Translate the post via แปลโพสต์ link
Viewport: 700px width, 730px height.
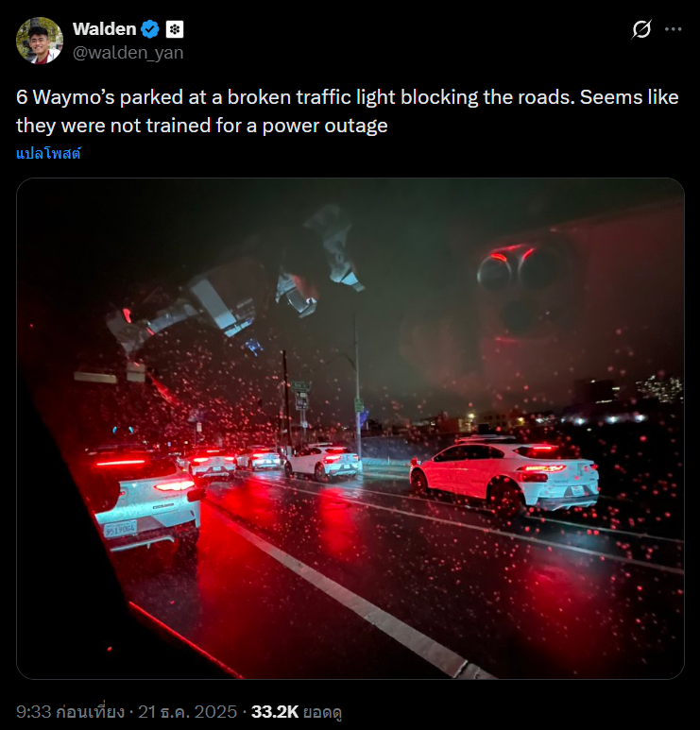tap(48, 153)
